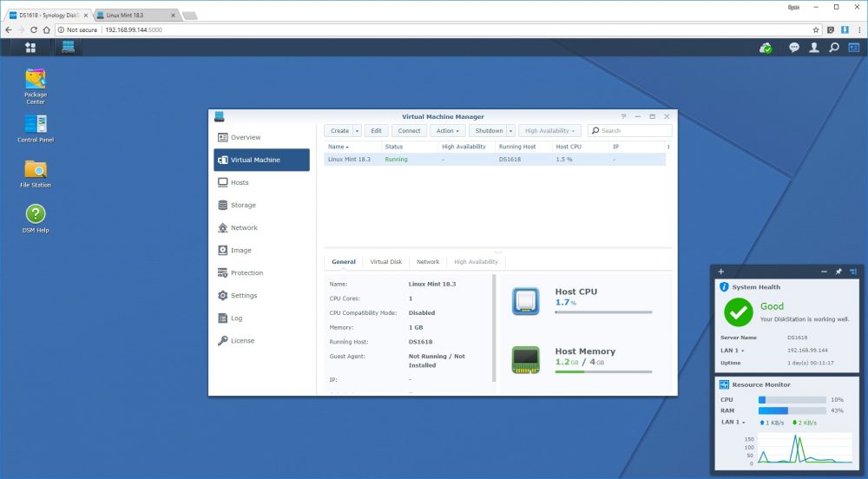Click the details panel vertical scrollbar
868x479 pixels.
click(494, 328)
